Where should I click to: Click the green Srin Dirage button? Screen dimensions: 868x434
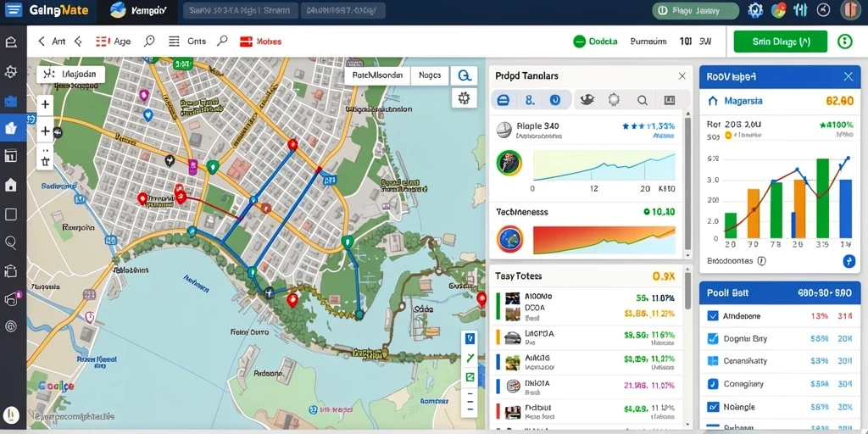coord(780,42)
